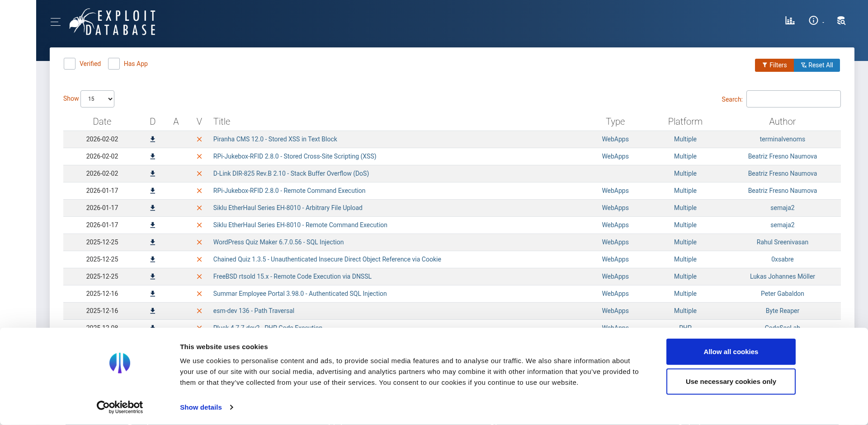
Task: Click the database search icon in header
Action: click(841, 21)
